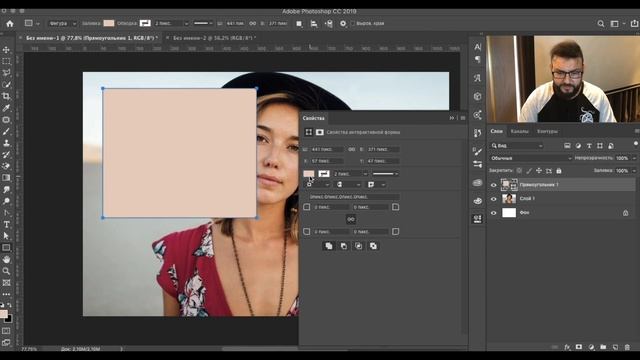
Task: Toggle lock position icon in Layers
Action: [539, 171]
